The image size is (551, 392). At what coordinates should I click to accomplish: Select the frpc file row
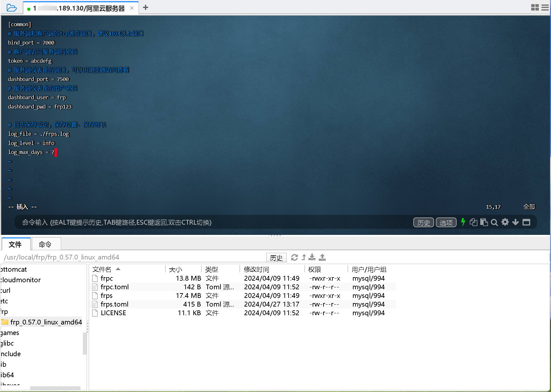pos(243,278)
